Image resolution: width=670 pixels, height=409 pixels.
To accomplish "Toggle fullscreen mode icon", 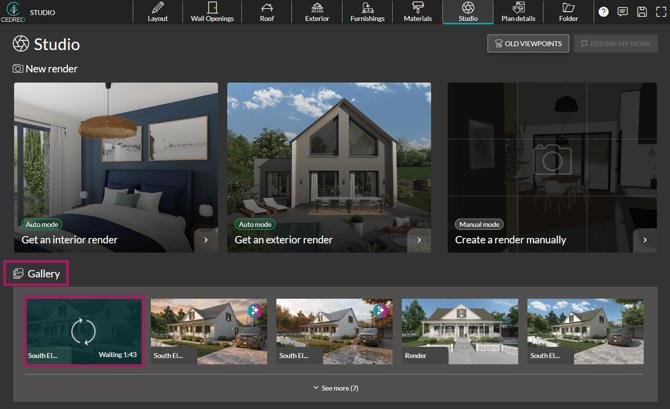I will pyautogui.click(x=661, y=12).
